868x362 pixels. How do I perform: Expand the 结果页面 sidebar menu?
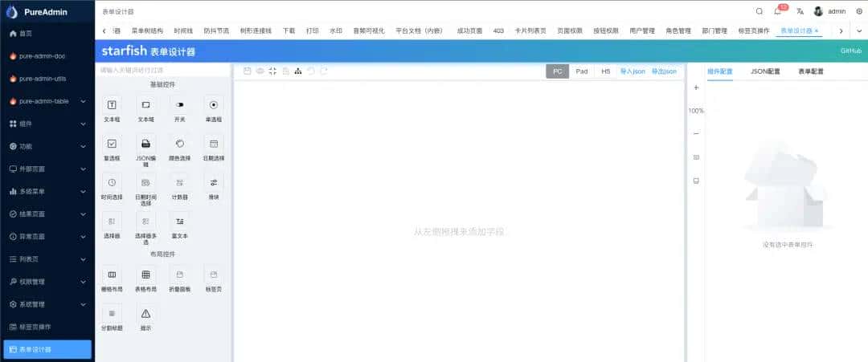[47, 214]
